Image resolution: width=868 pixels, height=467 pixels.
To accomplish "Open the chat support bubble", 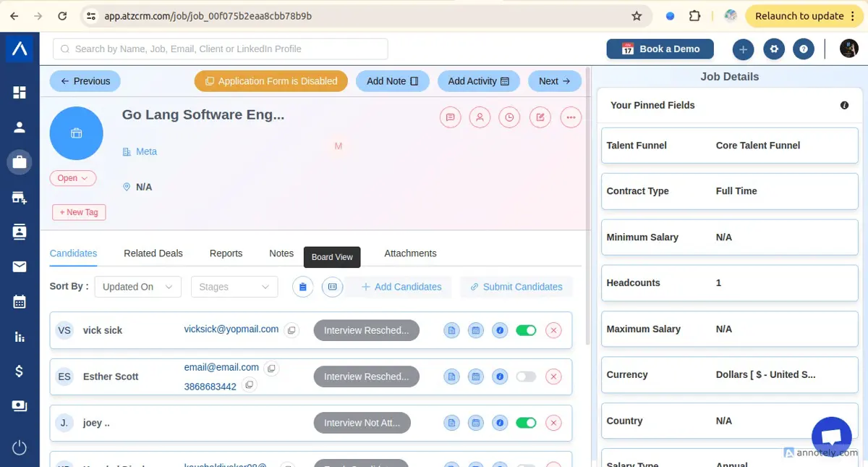I will tap(832, 437).
